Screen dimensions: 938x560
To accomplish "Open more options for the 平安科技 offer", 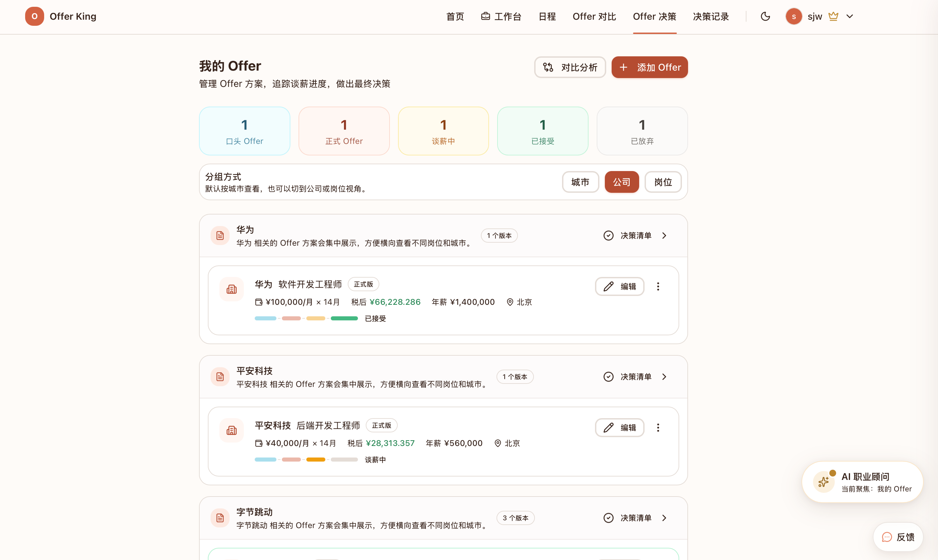I will [658, 428].
